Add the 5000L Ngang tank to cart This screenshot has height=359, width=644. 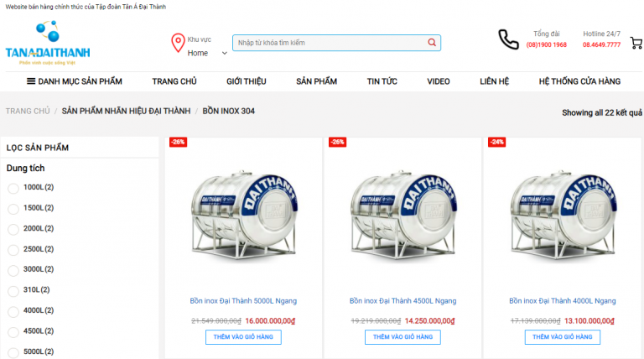pyautogui.click(x=243, y=337)
